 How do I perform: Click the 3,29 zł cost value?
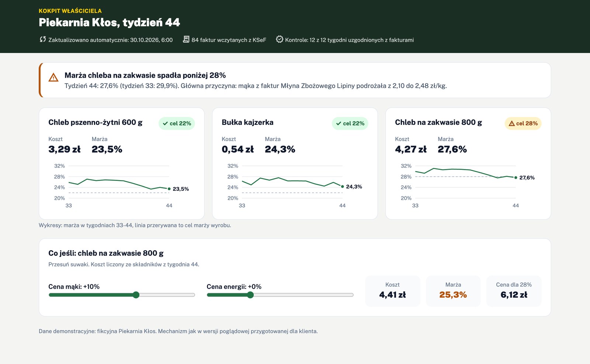pos(65,149)
